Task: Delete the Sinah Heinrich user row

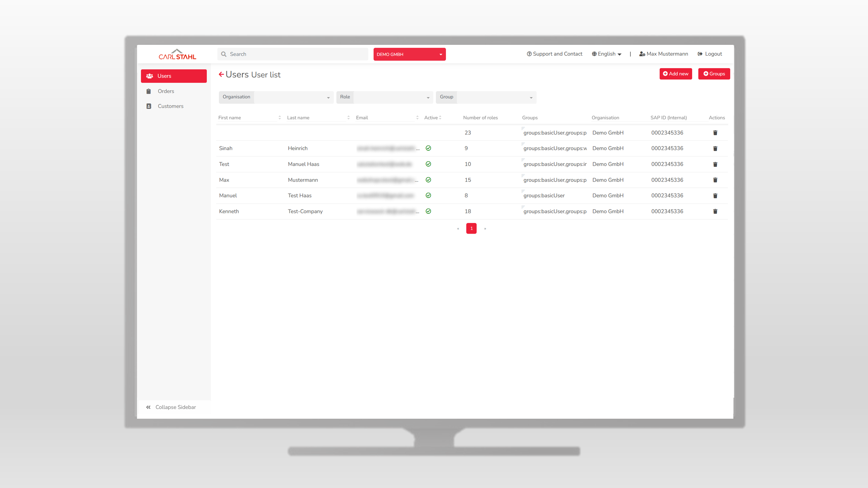Action: click(715, 149)
